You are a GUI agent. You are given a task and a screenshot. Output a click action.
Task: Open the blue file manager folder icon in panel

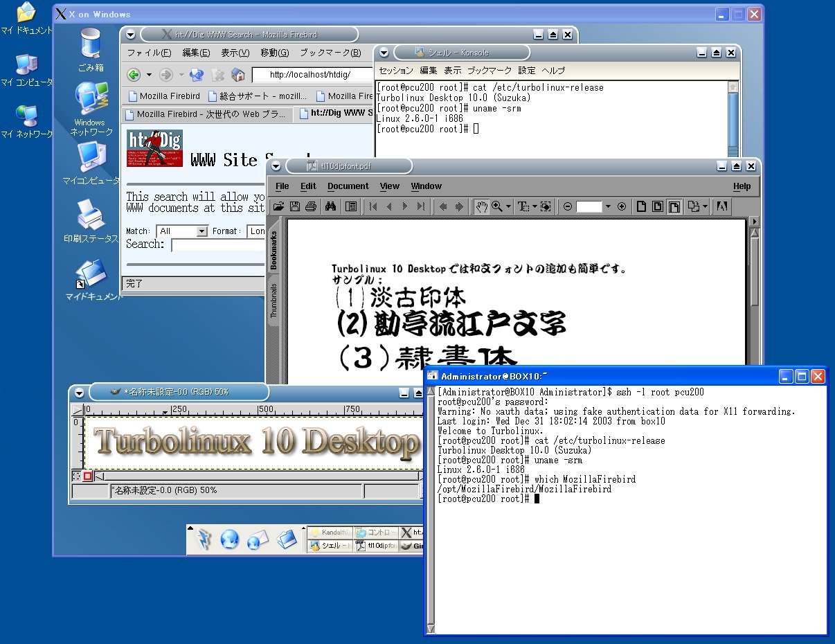click(x=287, y=539)
